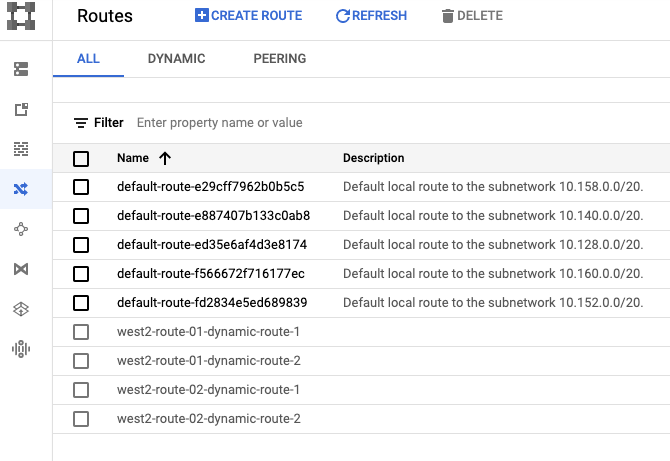The width and height of the screenshot is (670, 461).
Task: Select checkbox for default-route-fd2834e5ed689839
Action: [81, 303]
